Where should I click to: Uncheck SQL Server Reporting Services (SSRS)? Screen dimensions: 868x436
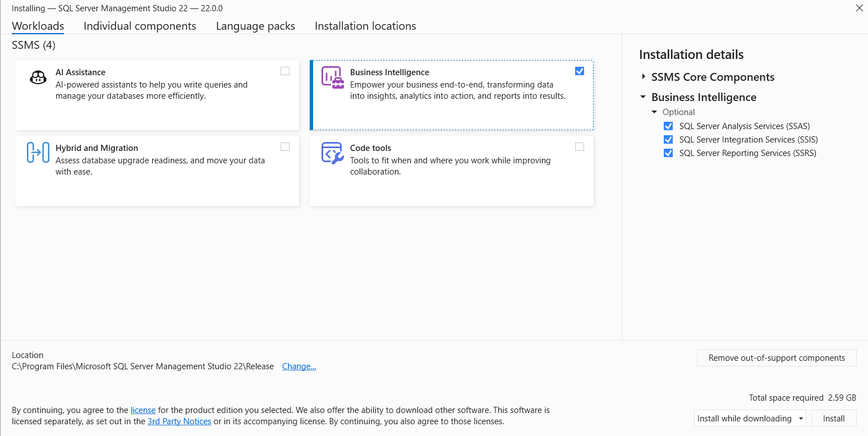tap(668, 153)
